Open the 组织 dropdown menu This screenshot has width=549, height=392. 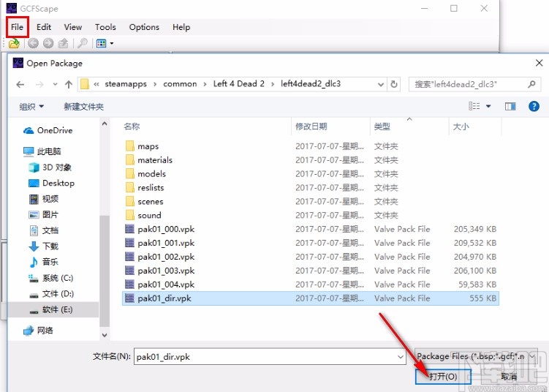[31, 107]
